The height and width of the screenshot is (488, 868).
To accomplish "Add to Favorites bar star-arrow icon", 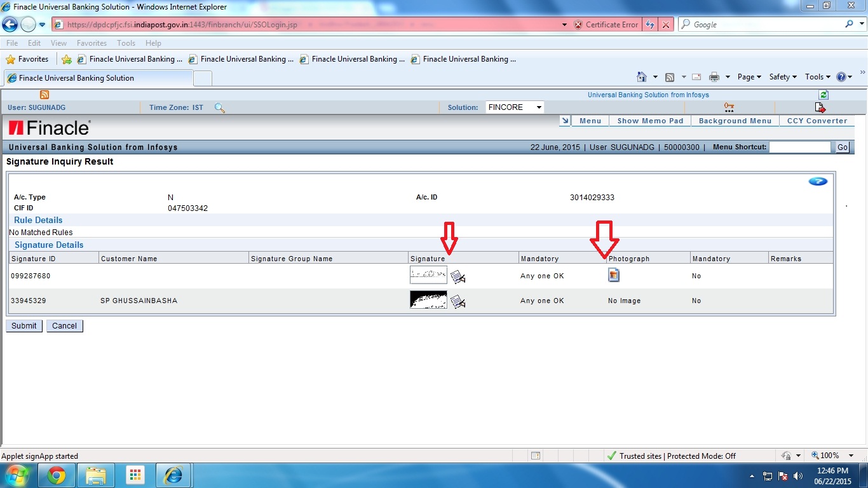I will pos(67,59).
